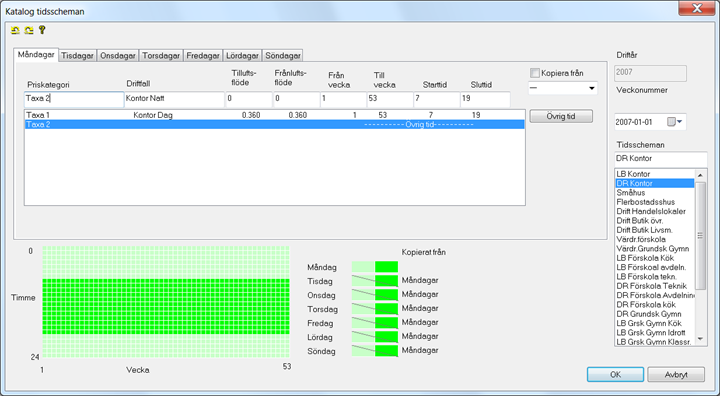Select Drift Butik Livsm. in schedule list
This screenshot has width=720, height=396.
[654, 230]
